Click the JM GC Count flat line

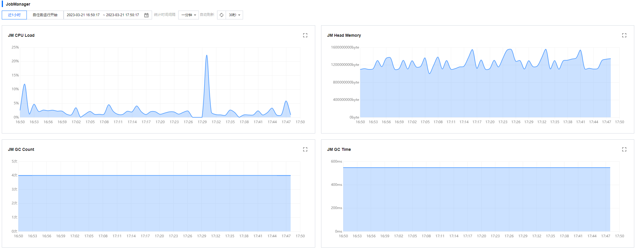154,176
